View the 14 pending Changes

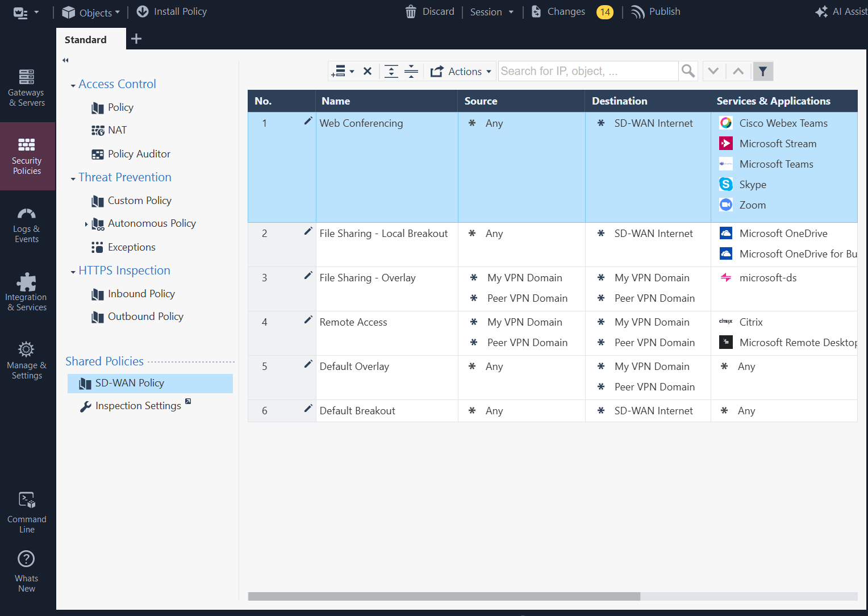click(572, 11)
